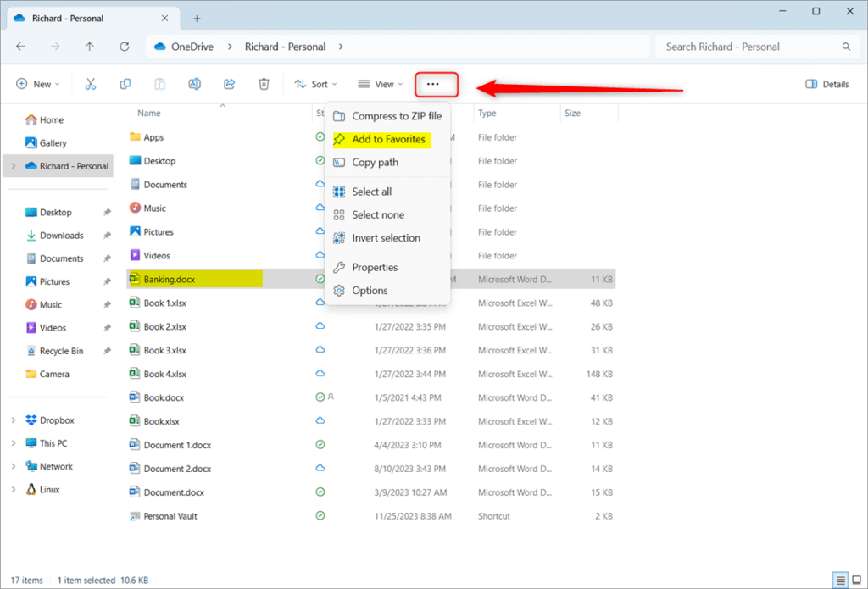The width and height of the screenshot is (868, 589).
Task: Toggle details view in status bar
Action: [842, 580]
